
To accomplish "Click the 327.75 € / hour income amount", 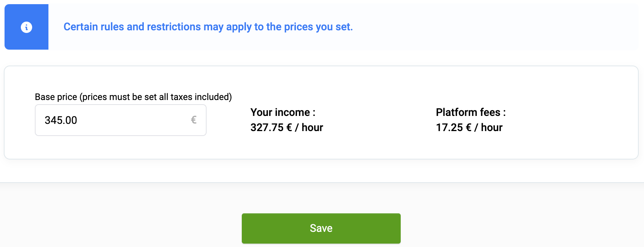I will tap(286, 128).
